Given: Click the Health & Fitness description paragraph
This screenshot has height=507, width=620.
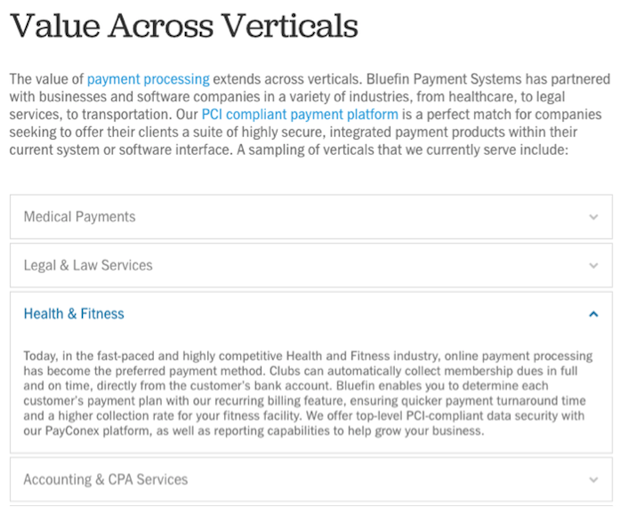Looking at the screenshot, I should point(308,393).
